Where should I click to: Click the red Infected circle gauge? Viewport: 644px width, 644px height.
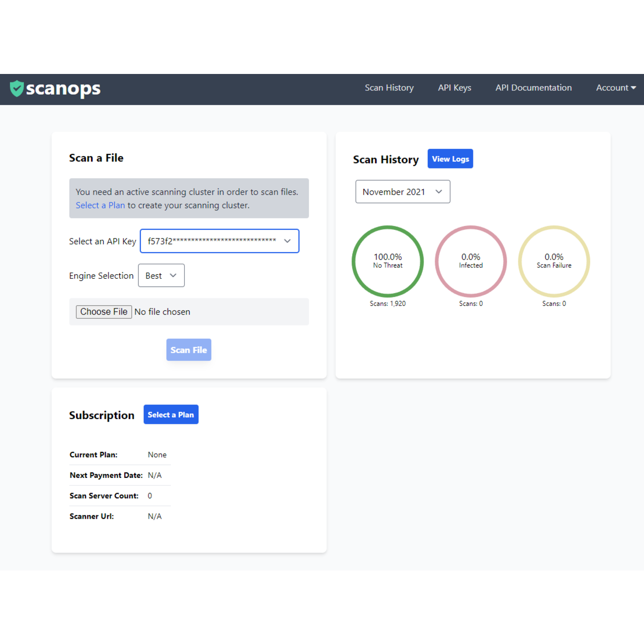pos(470,261)
